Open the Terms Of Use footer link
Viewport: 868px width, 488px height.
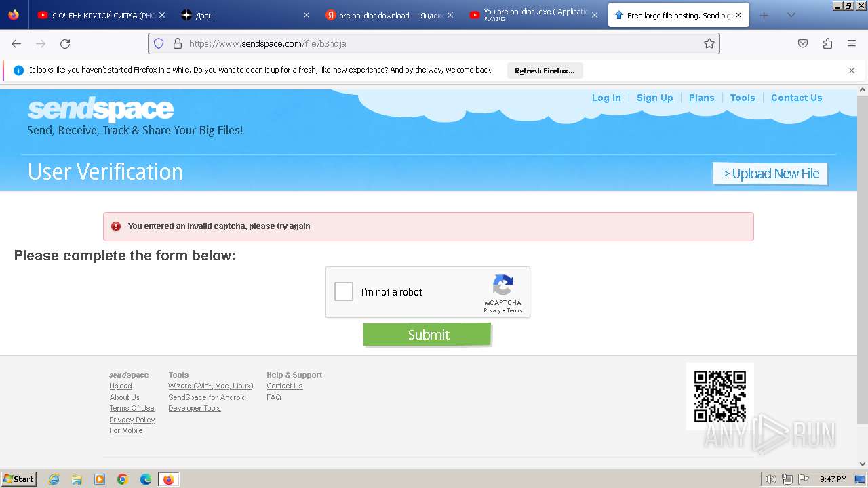pyautogui.click(x=132, y=408)
